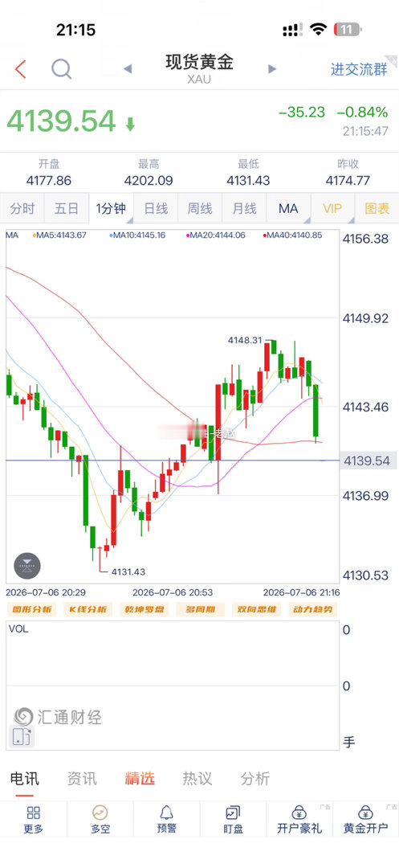The image size is (399, 868).
Task: Tap the red back arrow icon
Action: [20, 69]
